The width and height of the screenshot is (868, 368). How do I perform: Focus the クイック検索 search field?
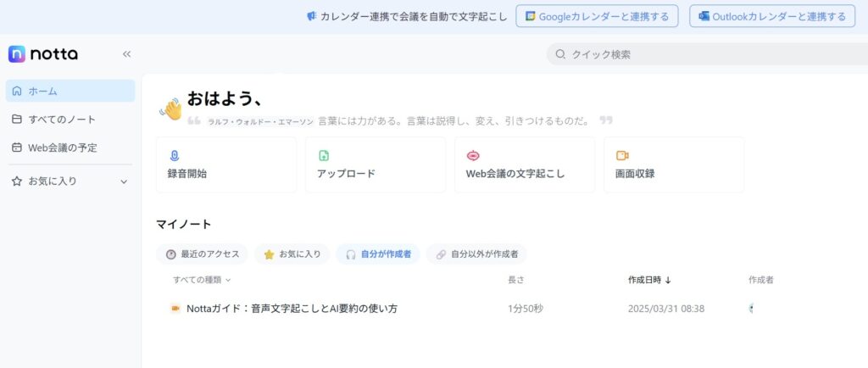click(x=708, y=54)
